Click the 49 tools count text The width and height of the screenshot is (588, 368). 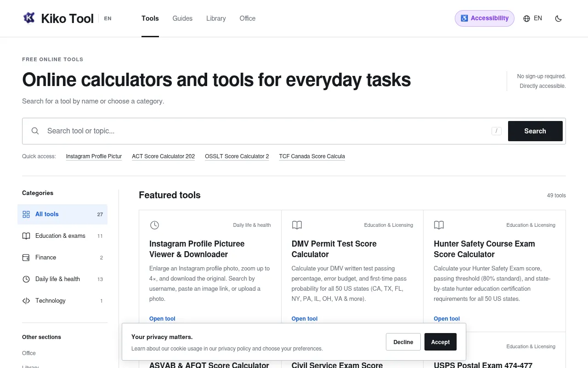tap(556, 195)
